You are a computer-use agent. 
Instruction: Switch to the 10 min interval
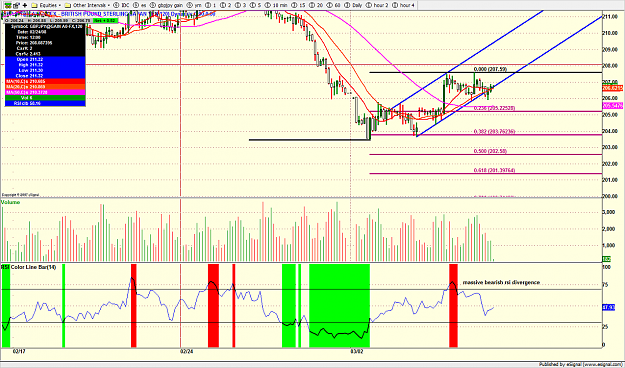tap(275, 5)
